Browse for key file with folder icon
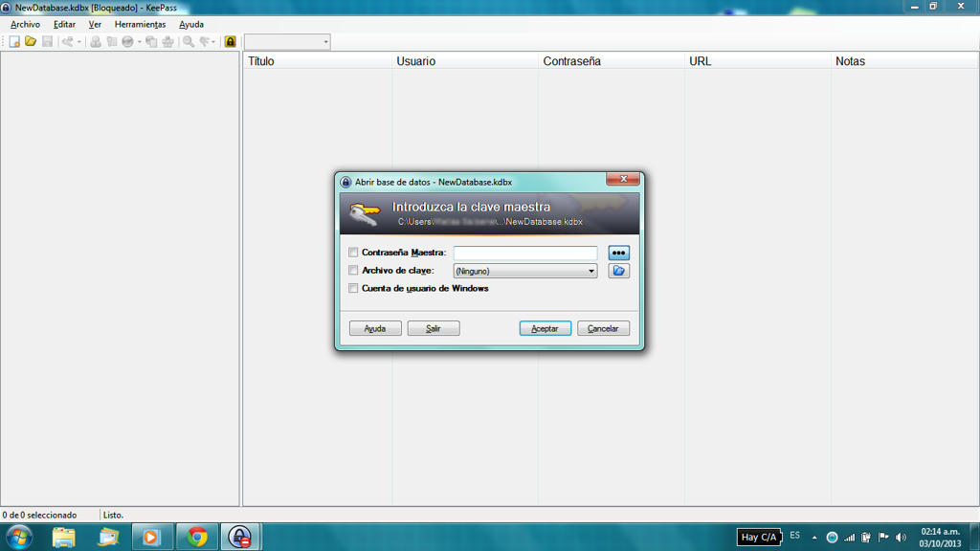This screenshot has height=551, width=980. click(x=618, y=271)
